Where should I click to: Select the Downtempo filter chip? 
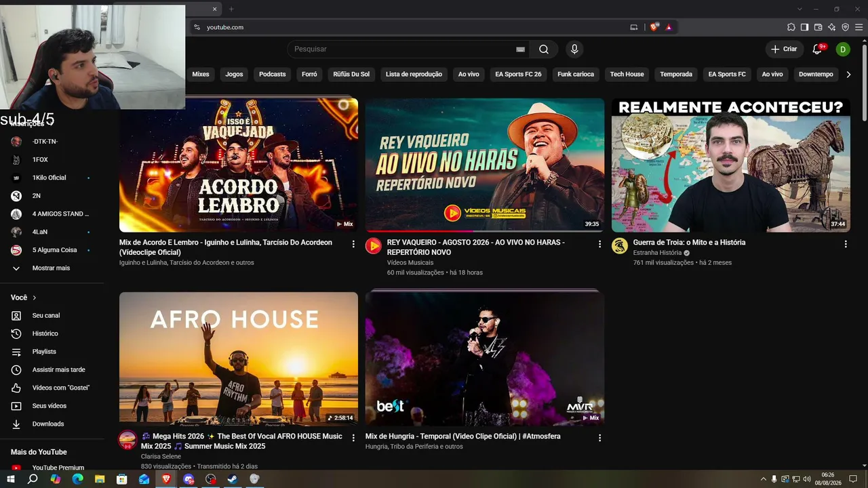click(816, 74)
